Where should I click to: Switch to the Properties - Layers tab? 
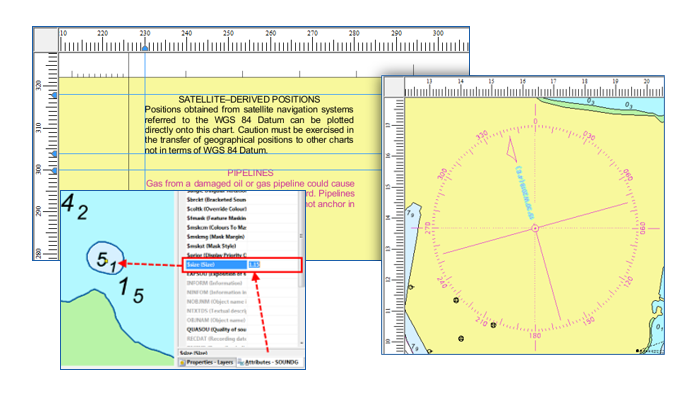click(206, 362)
